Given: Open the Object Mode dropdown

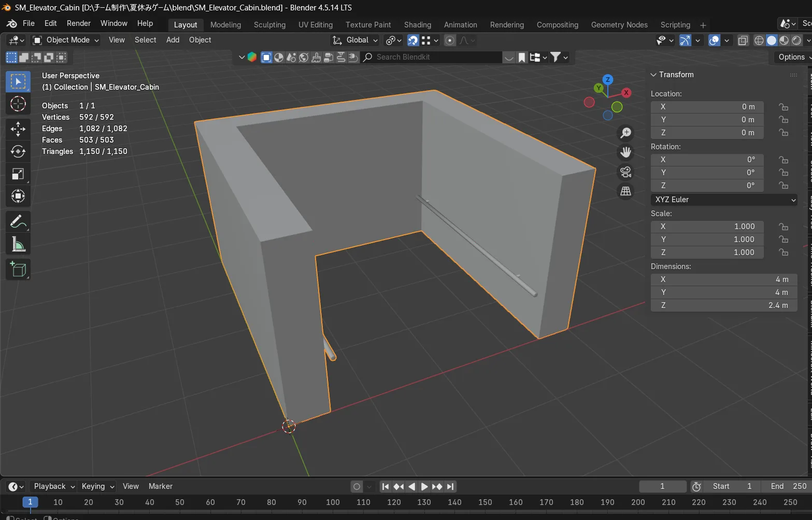Looking at the screenshot, I should 66,40.
